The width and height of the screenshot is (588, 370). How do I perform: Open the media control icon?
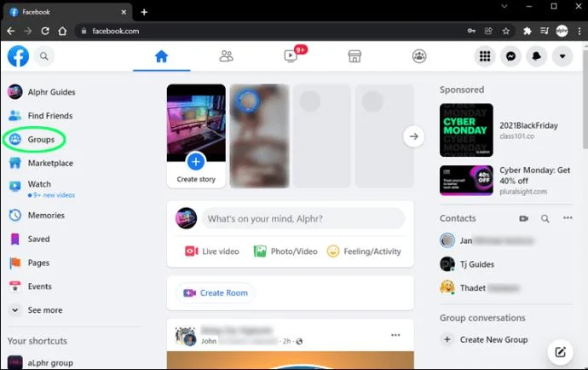coord(545,31)
